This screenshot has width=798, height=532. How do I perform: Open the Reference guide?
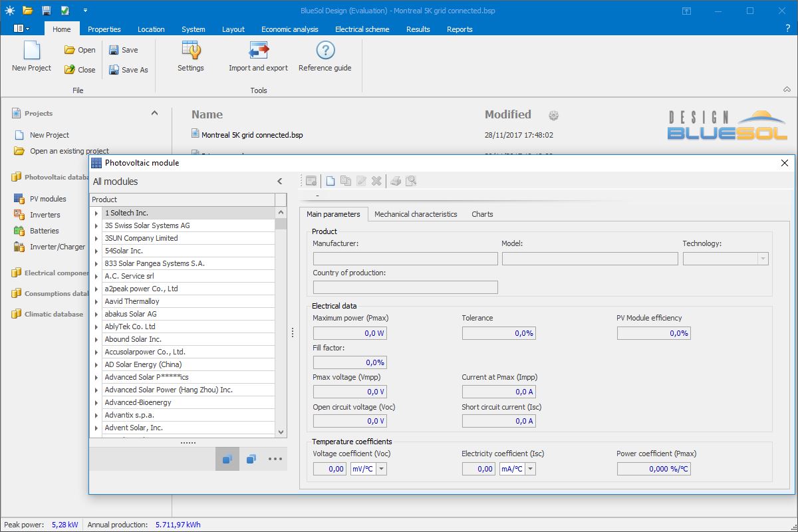325,57
